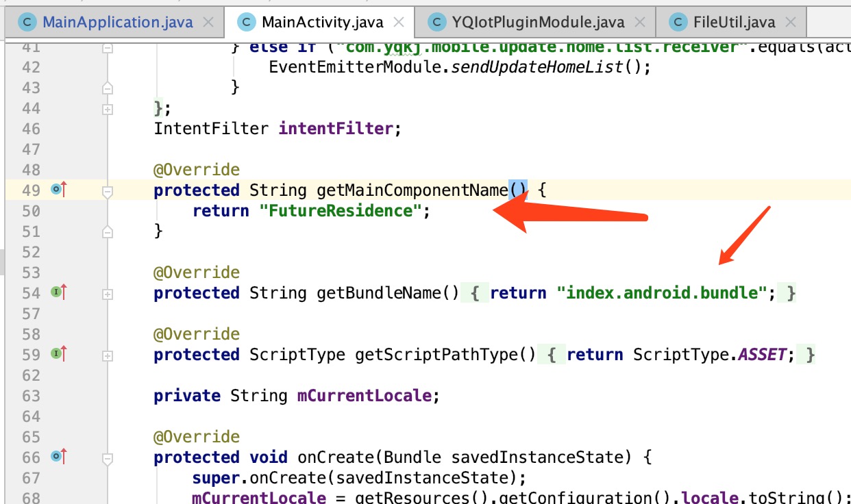Close the YQIotPluginModule.java tab
Viewport: 851px width, 504px height.
(640, 22)
